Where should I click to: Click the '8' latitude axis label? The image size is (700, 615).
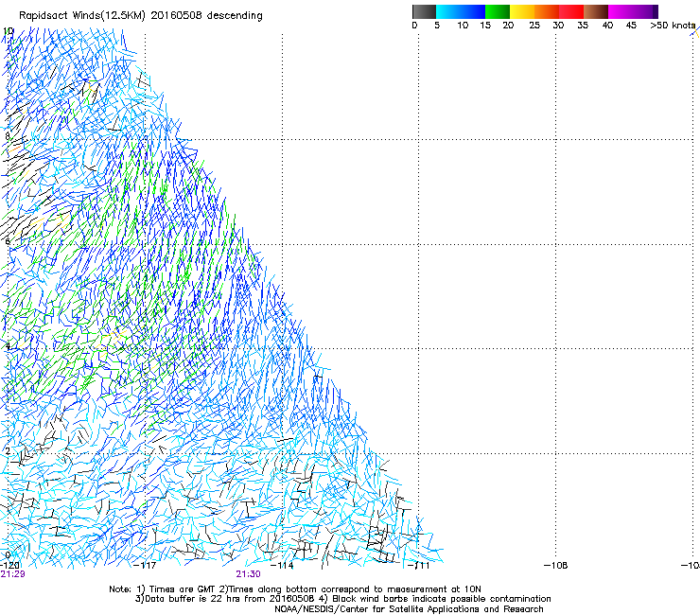[x=8, y=136]
